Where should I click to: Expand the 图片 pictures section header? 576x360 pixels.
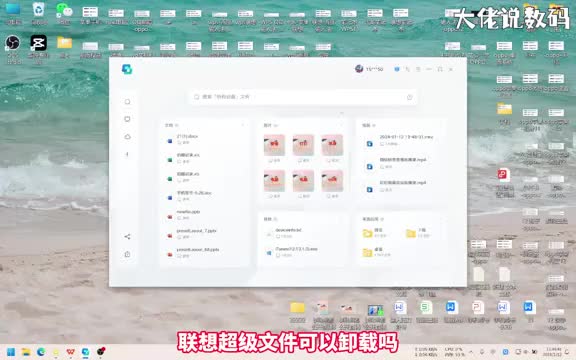270,125
